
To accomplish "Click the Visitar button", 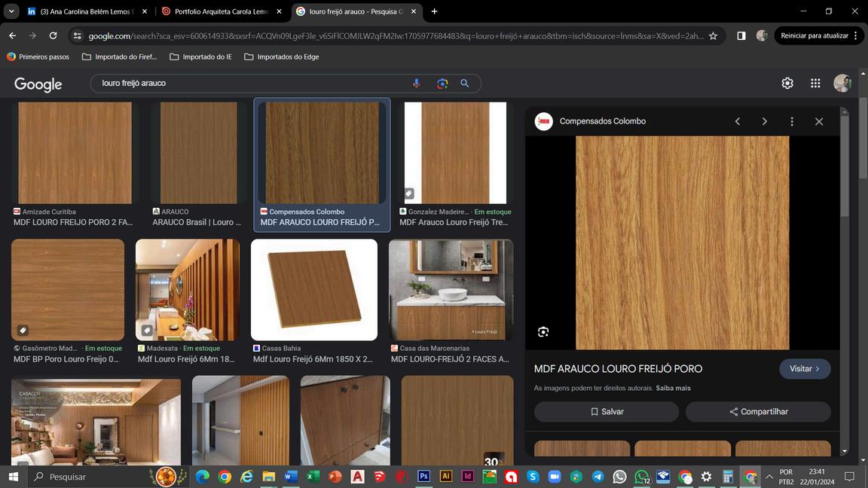I will pos(805,369).
